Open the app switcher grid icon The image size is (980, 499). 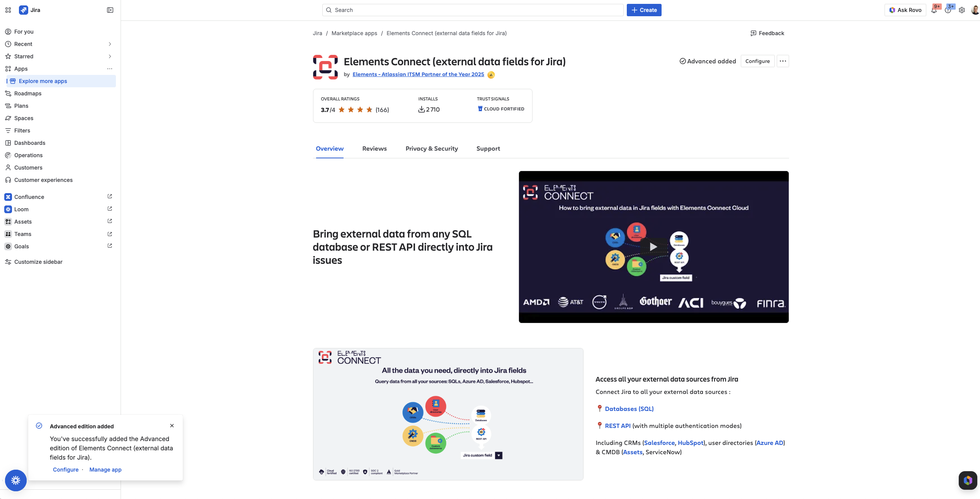(x=8, y=10)
